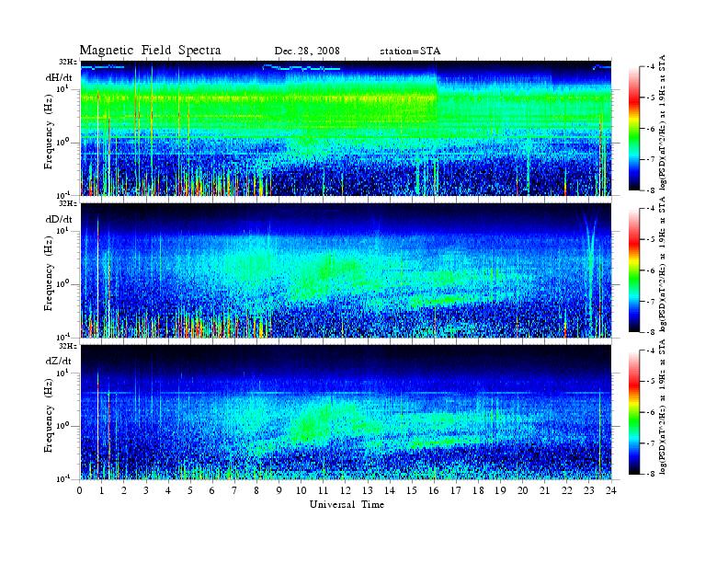Click the log(PSD) legend text beside the dD/dt color bar
728x563 pixels.
click(663, 264)
